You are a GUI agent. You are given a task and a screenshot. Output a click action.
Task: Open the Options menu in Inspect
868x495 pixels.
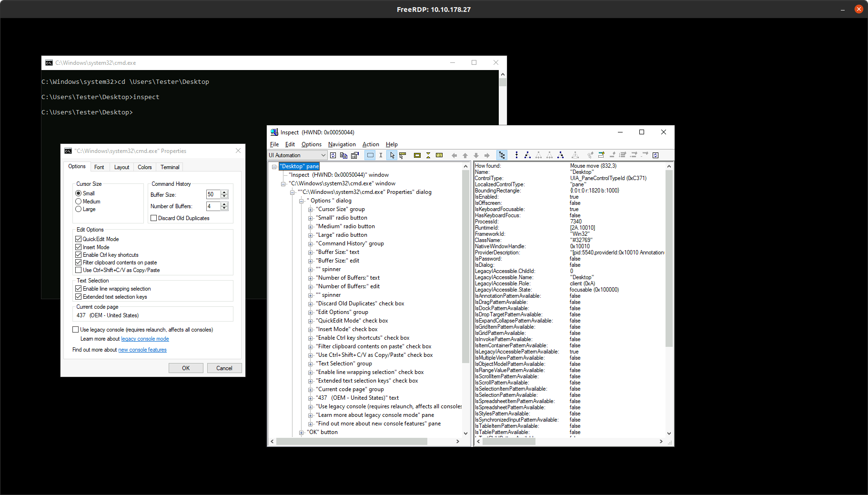tap(312, 144)
